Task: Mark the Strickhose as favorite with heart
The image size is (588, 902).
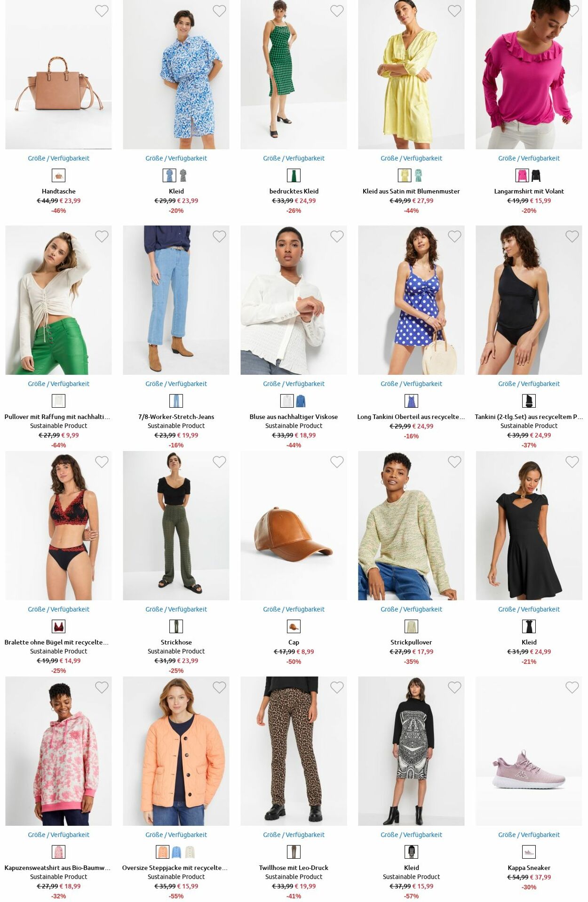Action: click(219, 462)
